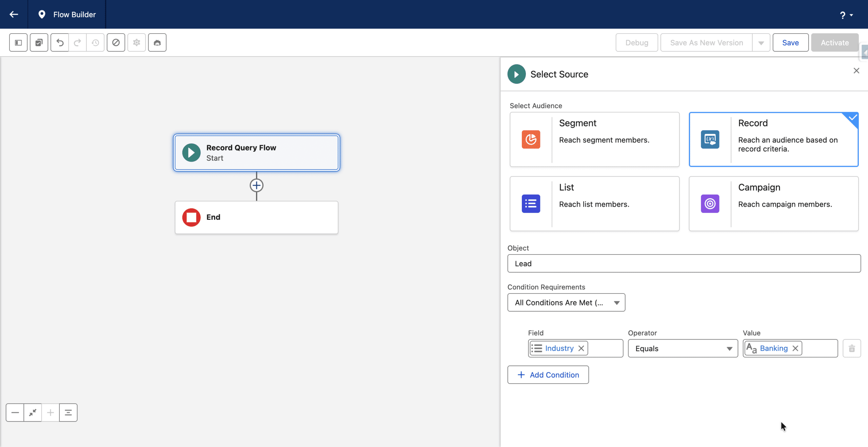The height and width of the screenshot is (447, 868).
Task: Select the Campaign audience option
Action: pos(774,204)
